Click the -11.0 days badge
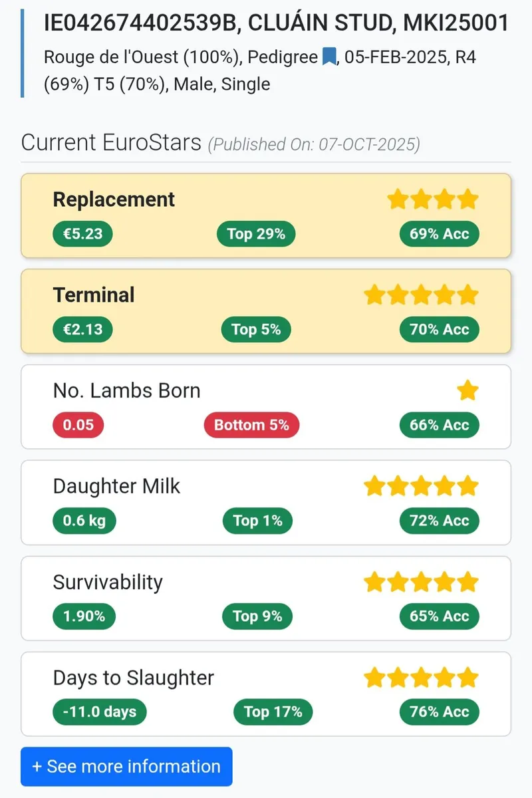Screen dimensions: 532x798 [x=100, y=713]
